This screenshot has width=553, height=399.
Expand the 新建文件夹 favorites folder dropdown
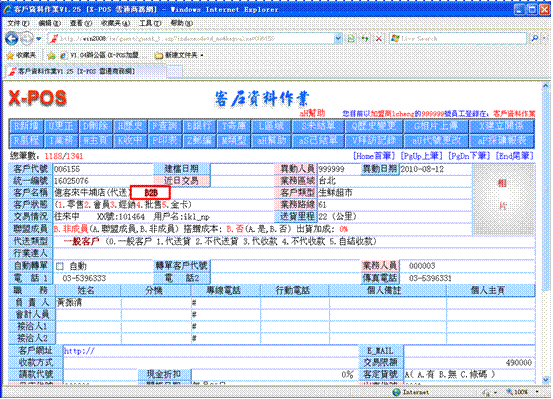coord(202,55)
